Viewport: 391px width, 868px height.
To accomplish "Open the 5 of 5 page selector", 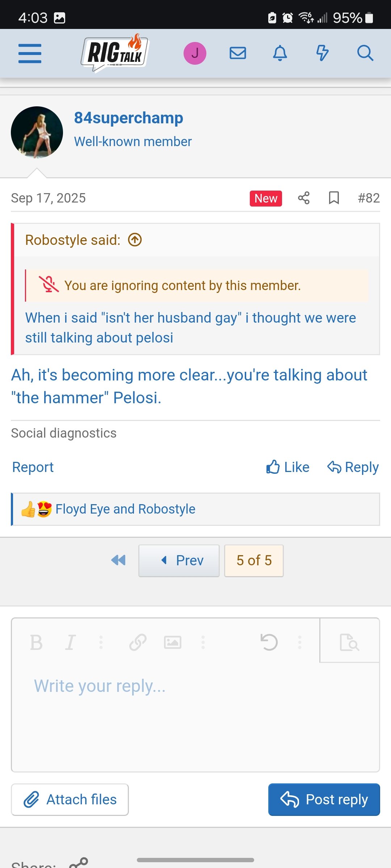I will [254, 561].
